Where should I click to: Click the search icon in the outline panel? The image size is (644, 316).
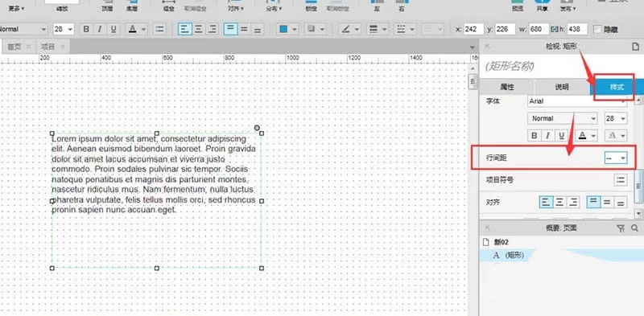[634, 228]
